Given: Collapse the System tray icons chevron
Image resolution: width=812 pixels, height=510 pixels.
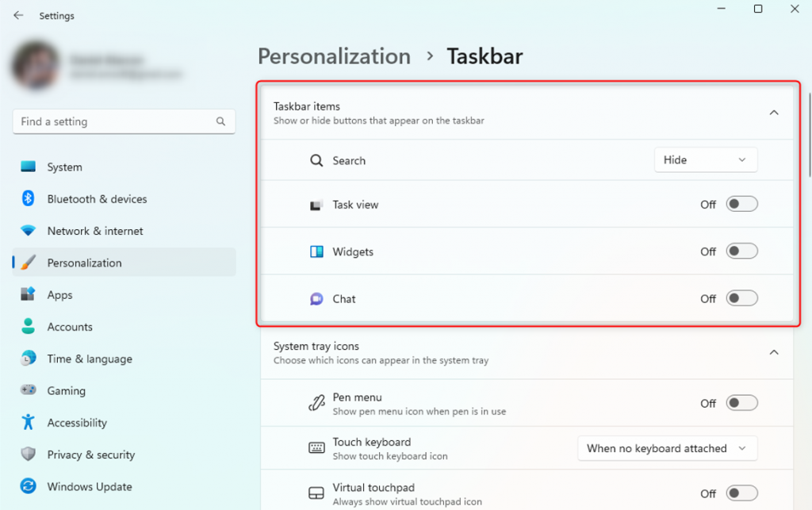Looking at the screenshot, I should (774, 353).
